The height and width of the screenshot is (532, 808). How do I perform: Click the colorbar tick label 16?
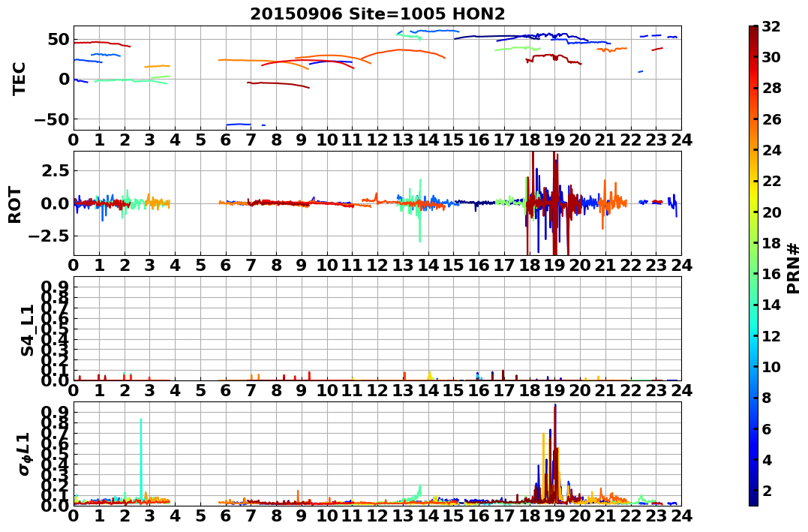[771, 274]
